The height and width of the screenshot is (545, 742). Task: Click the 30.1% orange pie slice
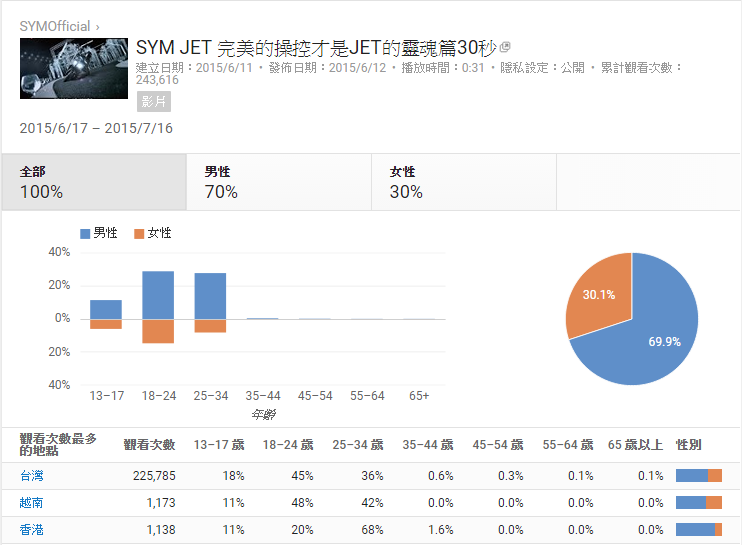coord(601,293)
